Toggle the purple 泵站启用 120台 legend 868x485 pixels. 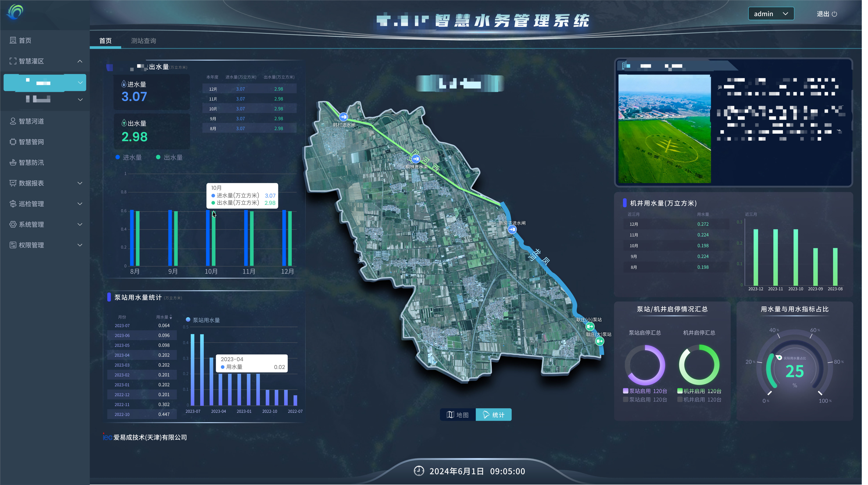coord(645,391)
